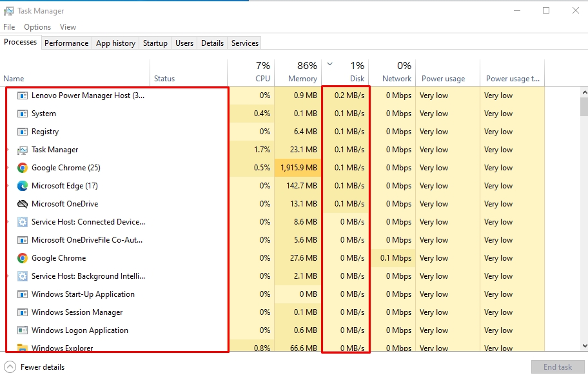Image resolution: width=588 pixels, height=382 pixels.
Task: Click the 0.4% CPU value for System
Action: [x=262, y=114]
